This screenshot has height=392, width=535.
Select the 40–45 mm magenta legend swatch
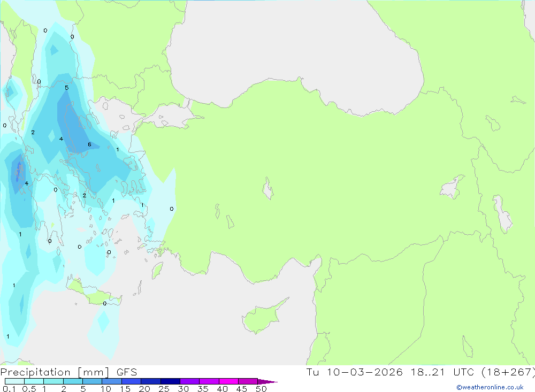[x=228, y=381]
